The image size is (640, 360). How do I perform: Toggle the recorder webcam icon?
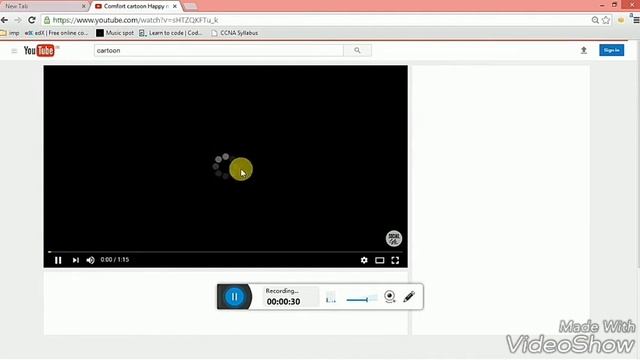[x=390, y=297]
